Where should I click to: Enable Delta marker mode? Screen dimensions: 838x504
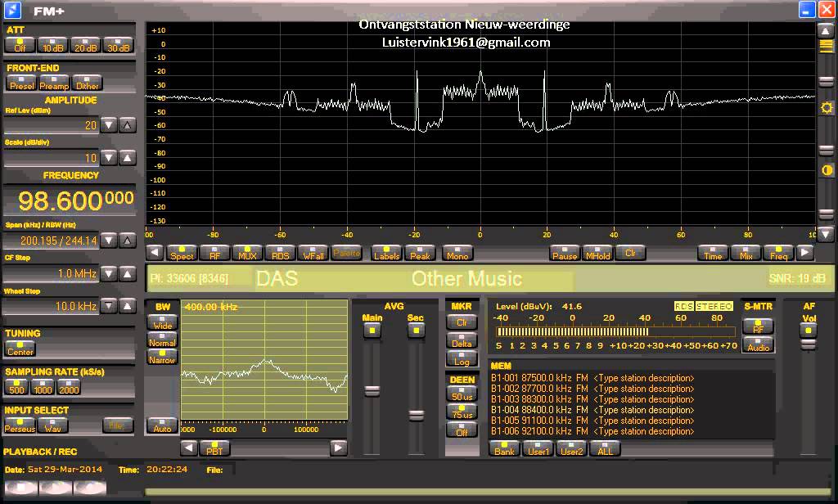tap(462, 340)
